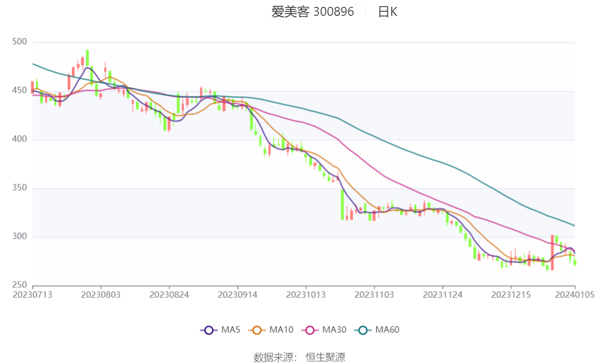Select the 20230914 x-axis date label
The width and height of the screenshot is (599, 364).
[238, 295]
